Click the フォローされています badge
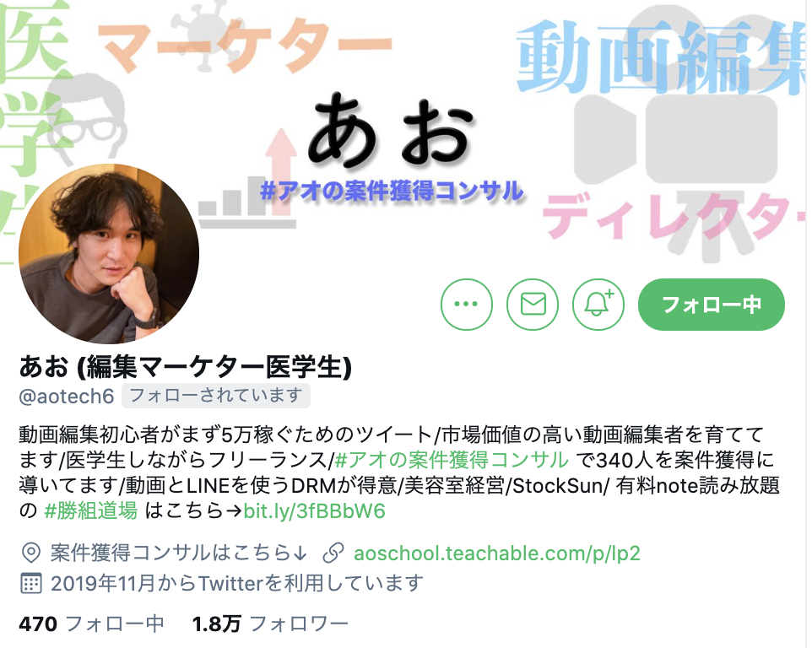The height and width of the screenshot is (648, 812). (216, 396)
